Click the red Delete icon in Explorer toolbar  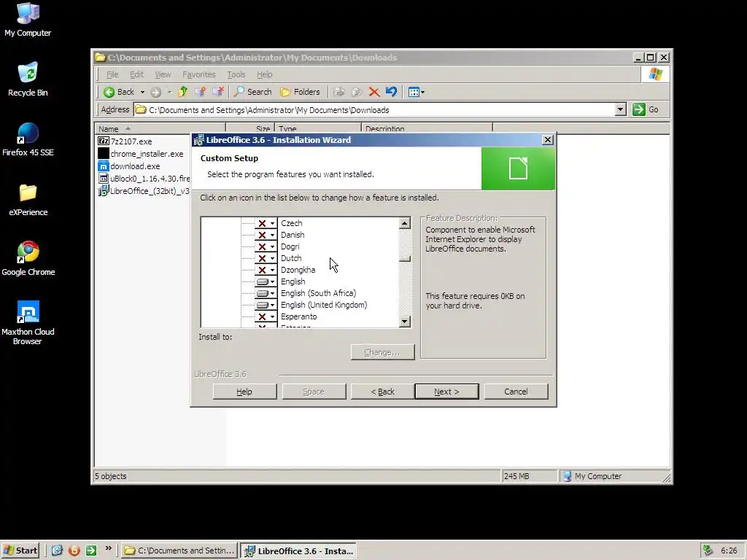click(x=374, y=92)
